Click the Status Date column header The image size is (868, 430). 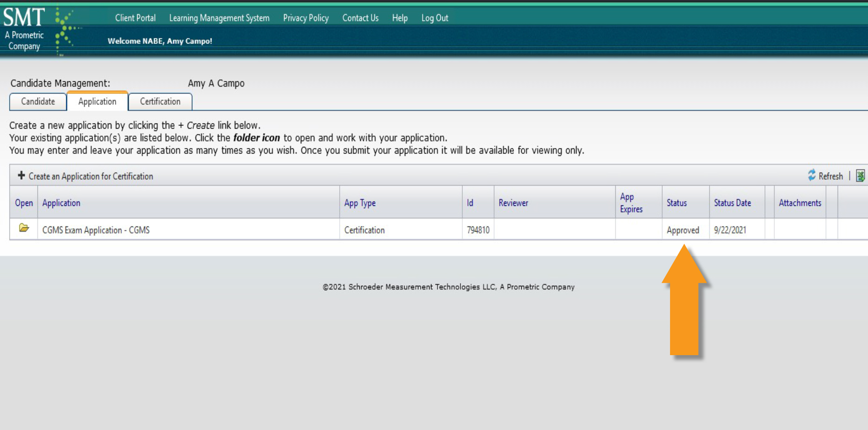pyautogui.click(x=732, y=203)
